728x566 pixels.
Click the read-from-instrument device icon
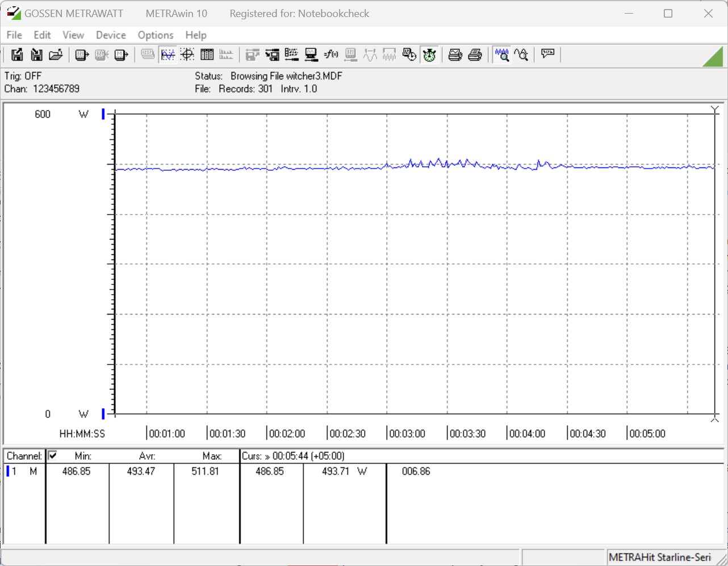tap(82, 54)
